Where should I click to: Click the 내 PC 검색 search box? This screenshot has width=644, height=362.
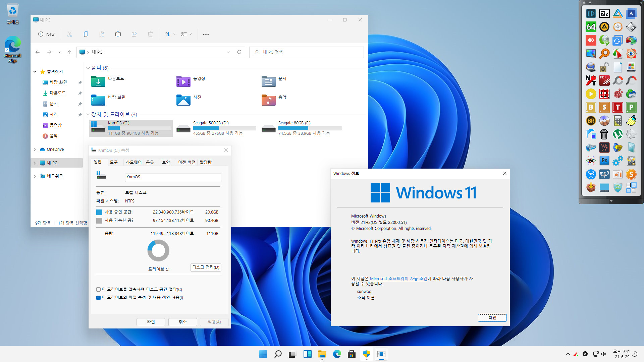pos(307,52)
